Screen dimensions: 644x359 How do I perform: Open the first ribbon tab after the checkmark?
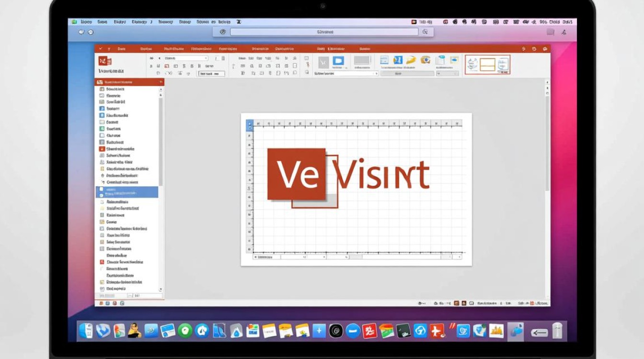(121, 49)
